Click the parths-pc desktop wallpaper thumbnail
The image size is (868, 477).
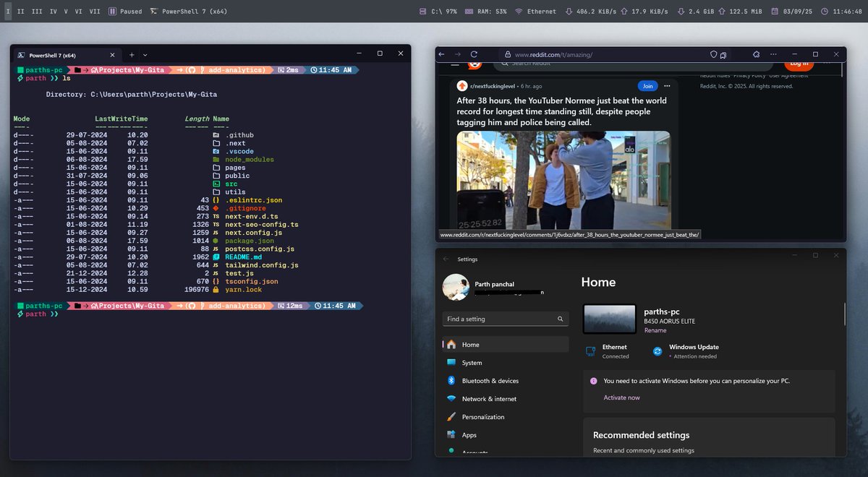[609, 319]
